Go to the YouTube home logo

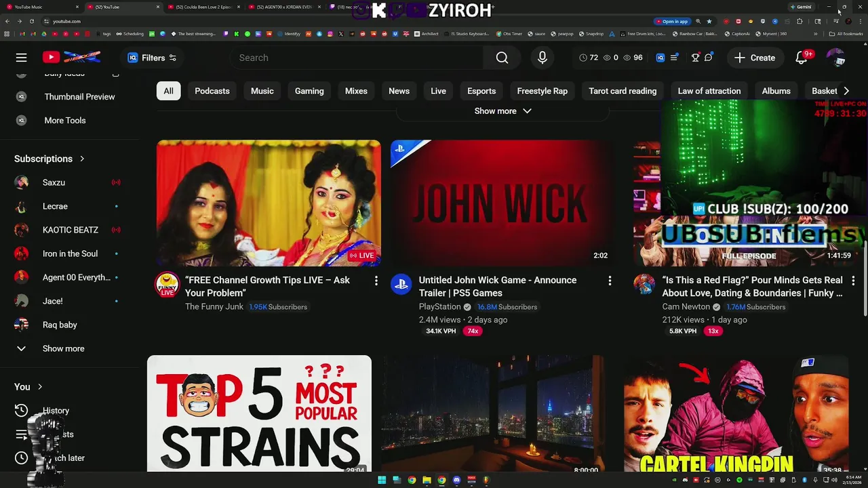[71, 58]
